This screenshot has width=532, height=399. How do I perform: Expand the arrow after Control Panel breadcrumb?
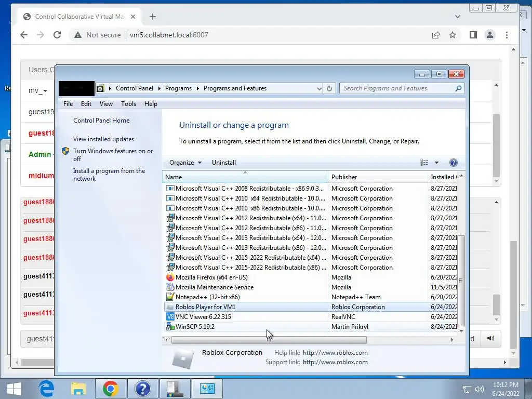point(159,88)
